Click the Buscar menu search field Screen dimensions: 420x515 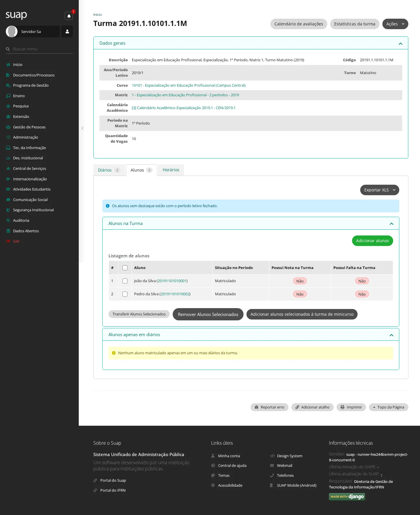39,49
